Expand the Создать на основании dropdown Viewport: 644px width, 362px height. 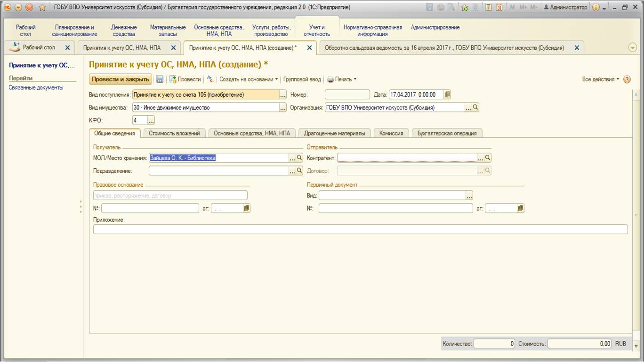click(x=249, y=79)
